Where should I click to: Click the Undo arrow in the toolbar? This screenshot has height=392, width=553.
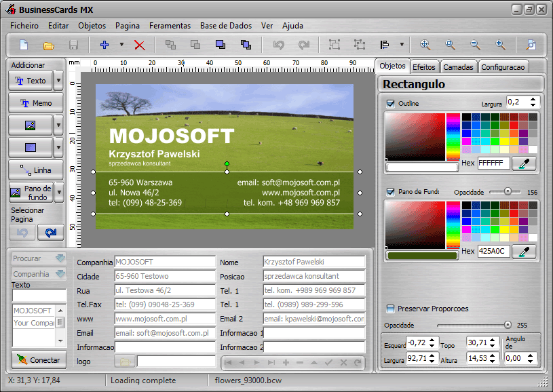[279, 45]
